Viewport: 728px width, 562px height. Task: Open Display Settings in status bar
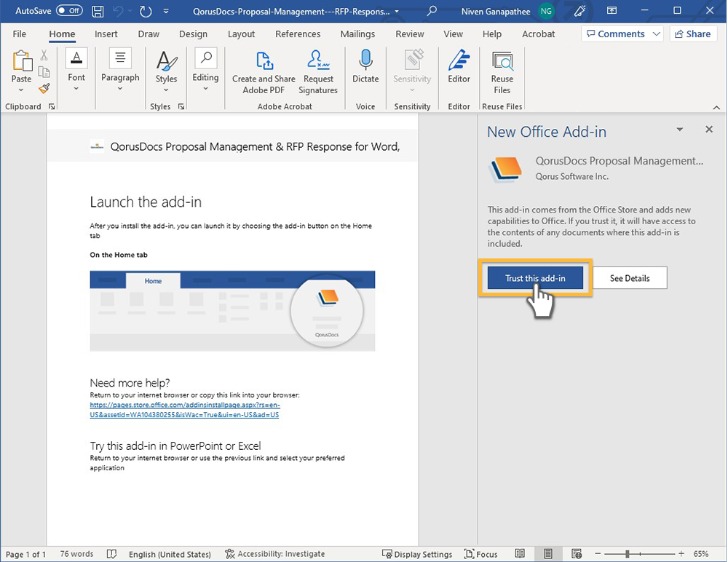tap(417, 554)
